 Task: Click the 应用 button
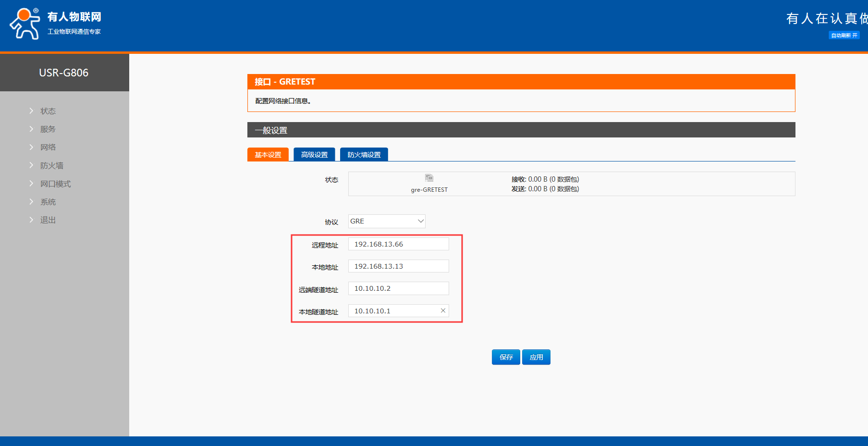pos(536,357)
